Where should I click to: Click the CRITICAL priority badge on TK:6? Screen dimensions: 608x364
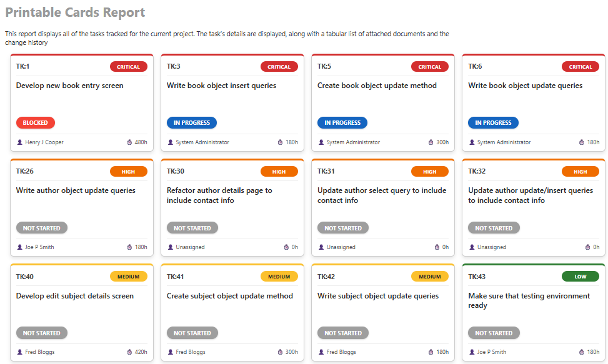pos(581,67)
